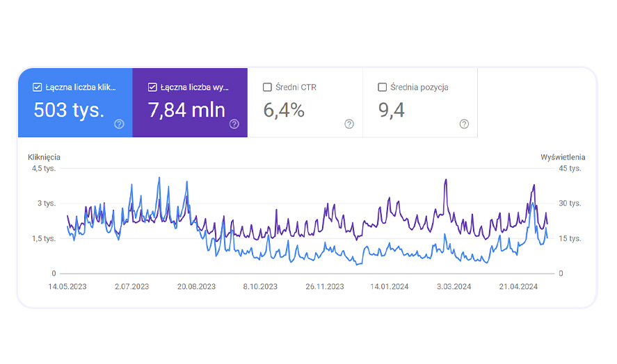Select the 7,84 mln total impressions value
The width and height of the screenshot is (617, 364).
(x=186, y=110)
